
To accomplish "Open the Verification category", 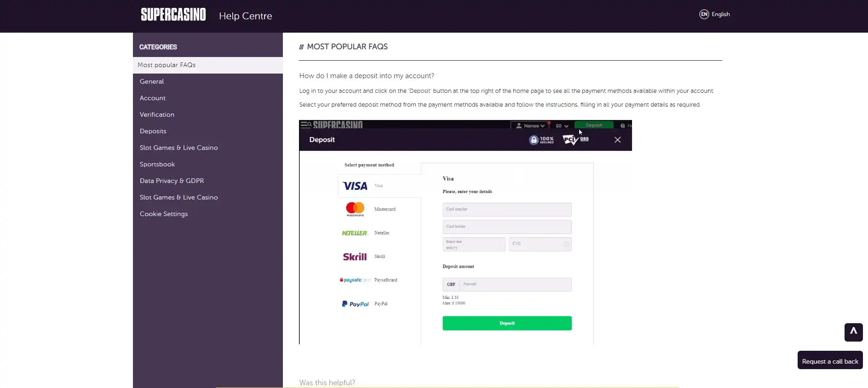I will tap(208, 115).
